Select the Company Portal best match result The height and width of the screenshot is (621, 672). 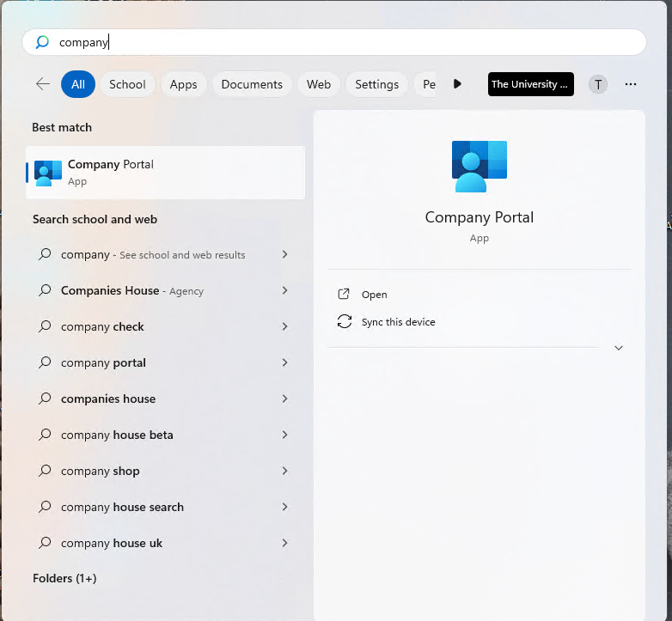point(166,173)
